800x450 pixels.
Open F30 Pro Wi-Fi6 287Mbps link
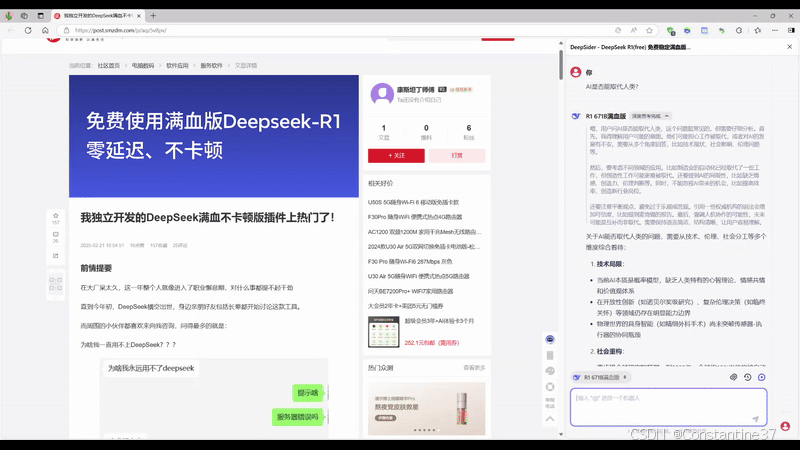(410, 262)
